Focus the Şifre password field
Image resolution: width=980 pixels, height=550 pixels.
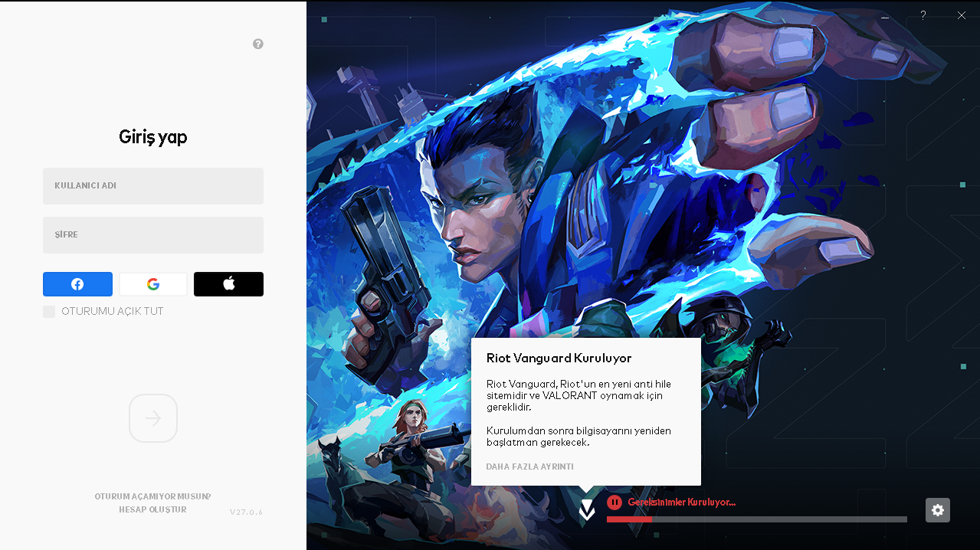(x=153, y=235)
